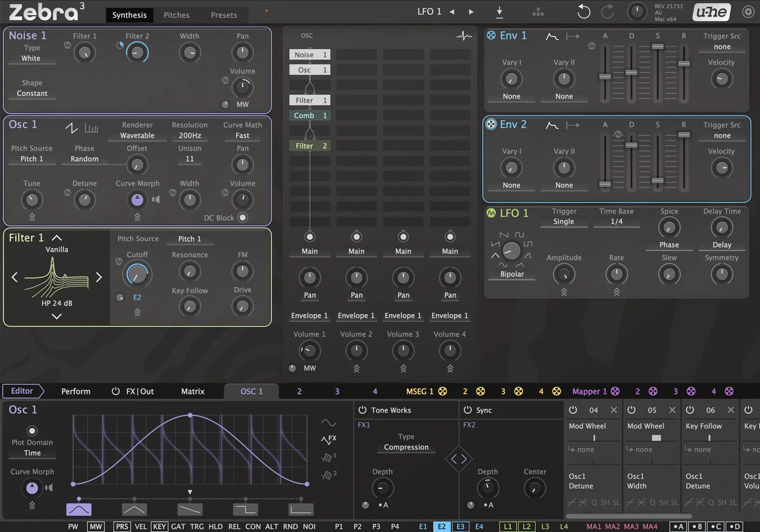760x532 pixels.
Task: Switch to the Pitches tab
Action: [x=176, y=15]
